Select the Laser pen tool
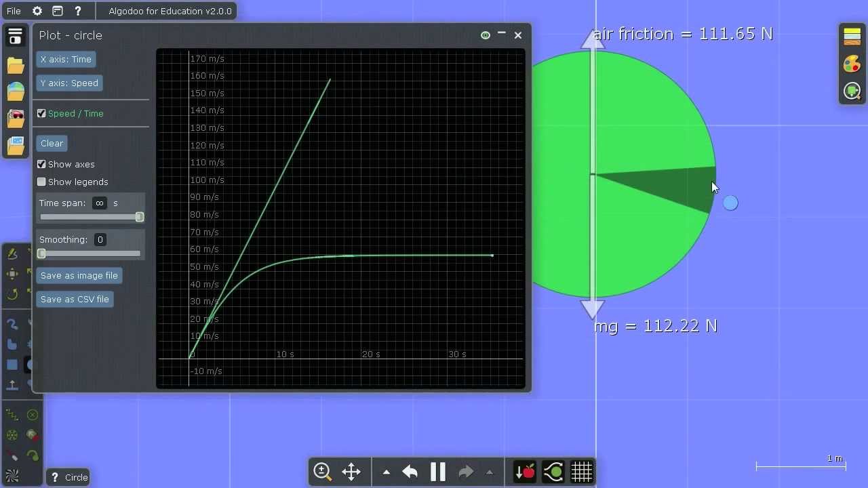This screenshot has height=488, width=868. pos(12,455)
